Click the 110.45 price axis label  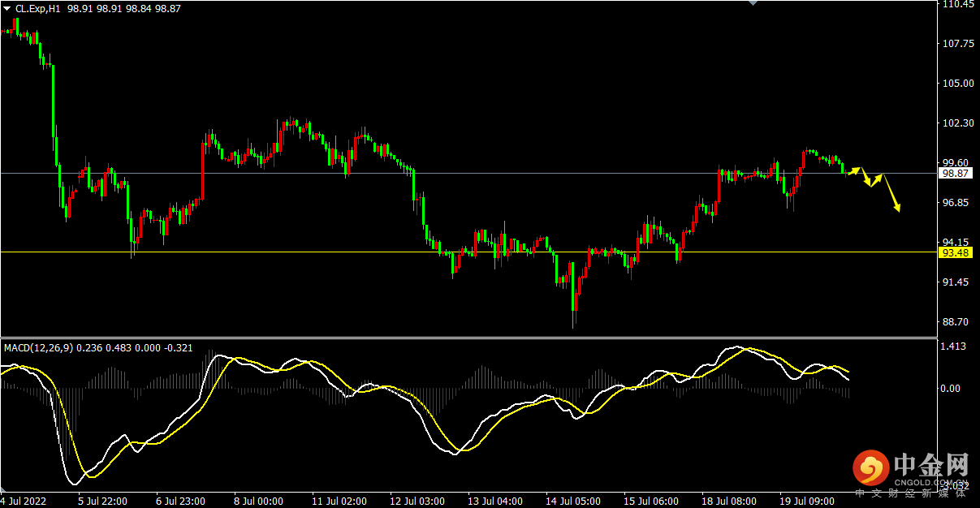(x=958, y=4)
